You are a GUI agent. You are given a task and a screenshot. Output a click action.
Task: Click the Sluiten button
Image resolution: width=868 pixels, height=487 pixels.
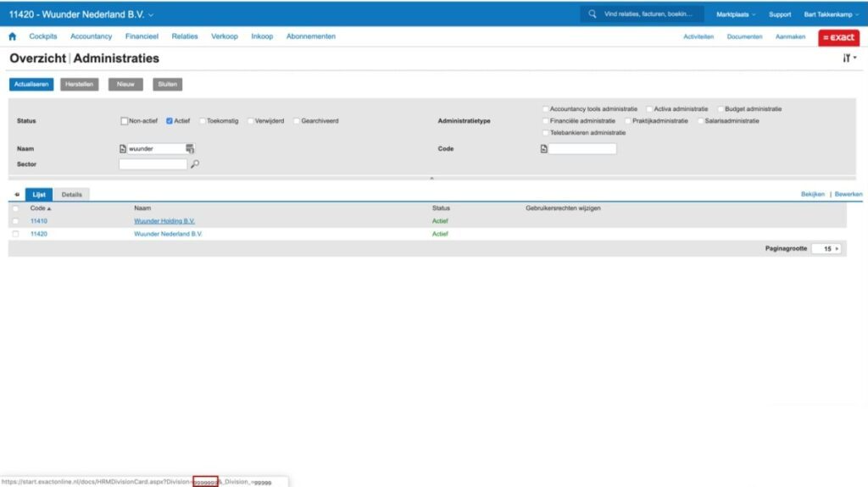coord(167,84)
